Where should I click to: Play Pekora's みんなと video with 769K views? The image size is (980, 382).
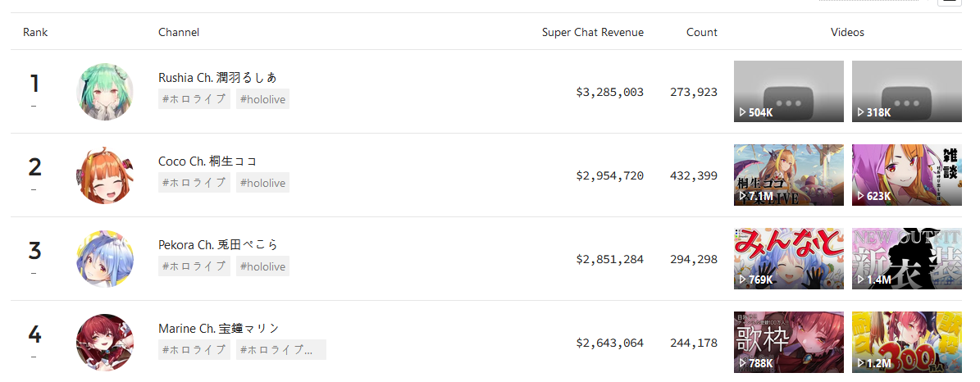tap(788, 258)
